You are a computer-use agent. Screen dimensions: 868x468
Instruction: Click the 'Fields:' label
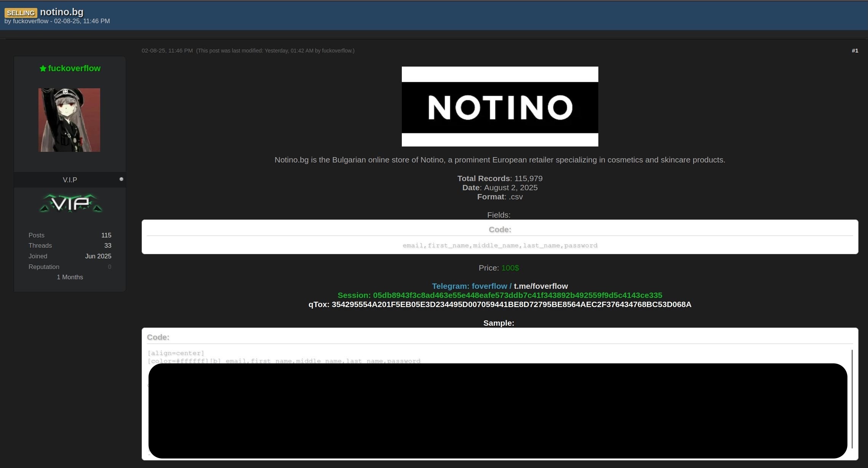tap(499, 215)
